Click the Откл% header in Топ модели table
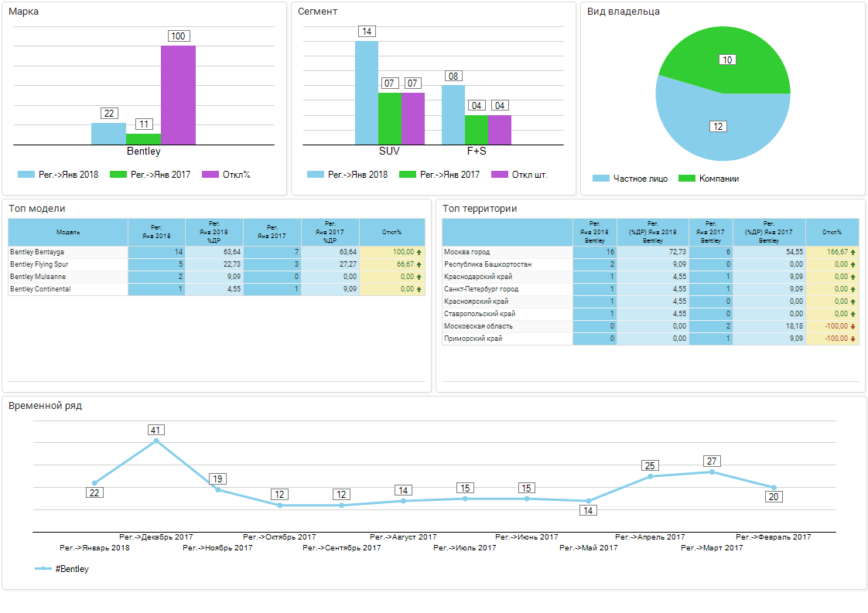 [x=392, y=233]
